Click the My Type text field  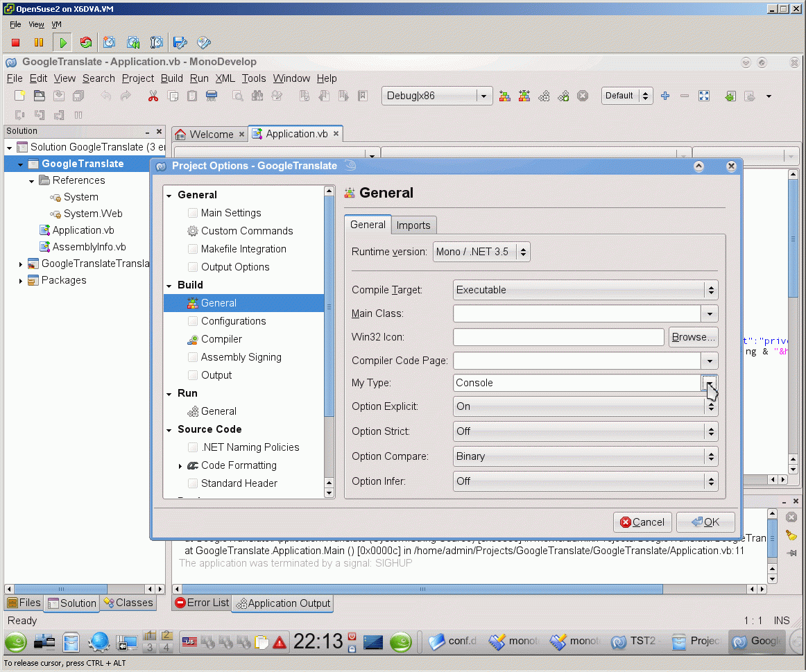click(577, 383)
